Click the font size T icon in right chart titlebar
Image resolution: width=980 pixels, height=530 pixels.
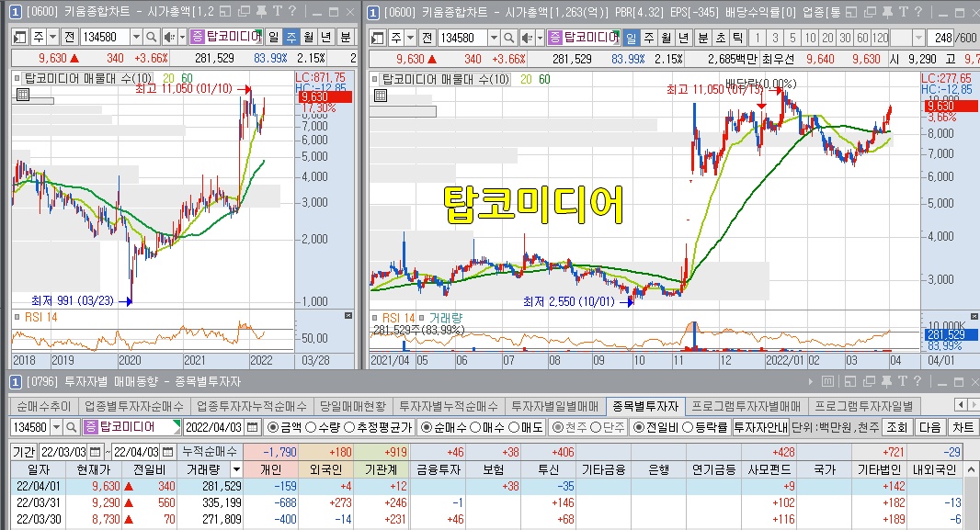[x=903, y=12]
